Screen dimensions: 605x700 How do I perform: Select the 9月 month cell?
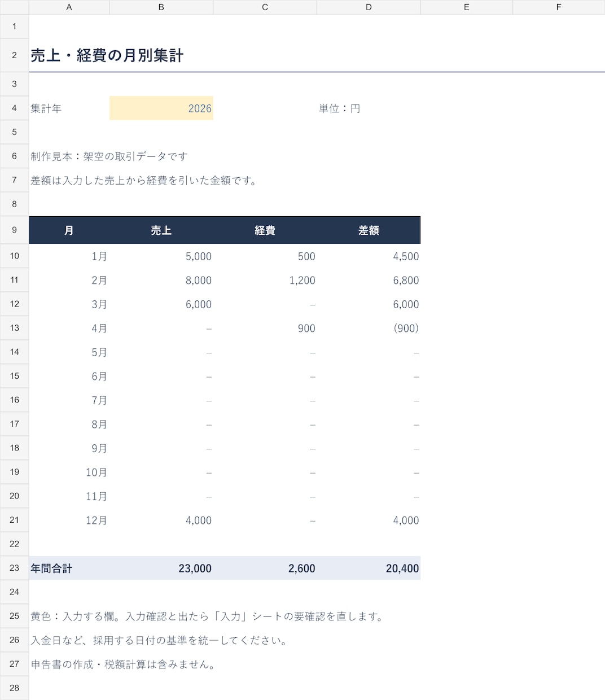[69, 448]
